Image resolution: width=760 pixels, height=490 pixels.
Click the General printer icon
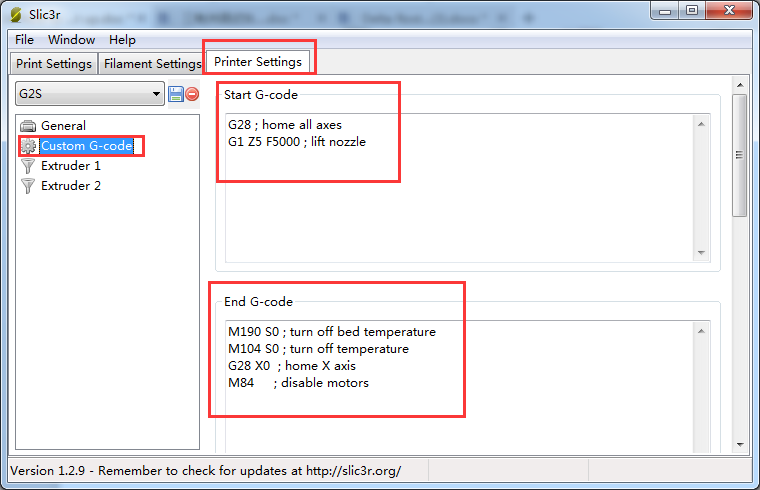pyautogui.click(x=28, y=126)
